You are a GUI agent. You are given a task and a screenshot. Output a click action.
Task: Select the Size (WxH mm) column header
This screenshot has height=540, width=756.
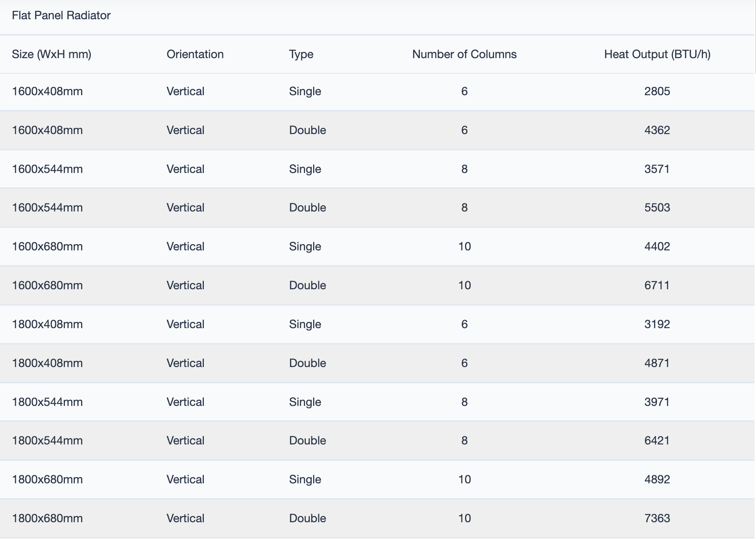point(52,54)
